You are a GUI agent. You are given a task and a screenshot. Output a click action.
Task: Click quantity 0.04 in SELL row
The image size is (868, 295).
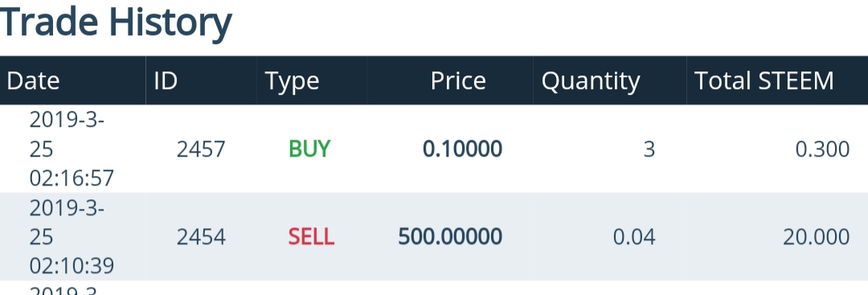click(634, 237)
